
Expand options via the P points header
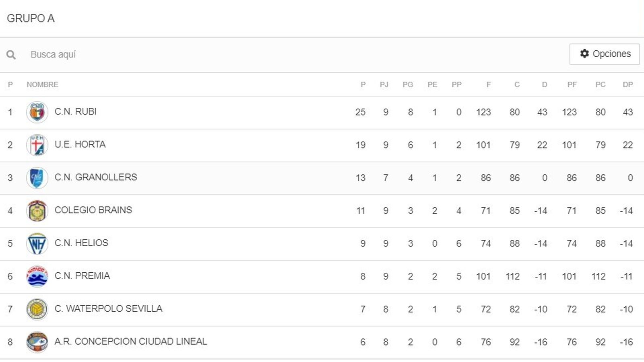363,84
